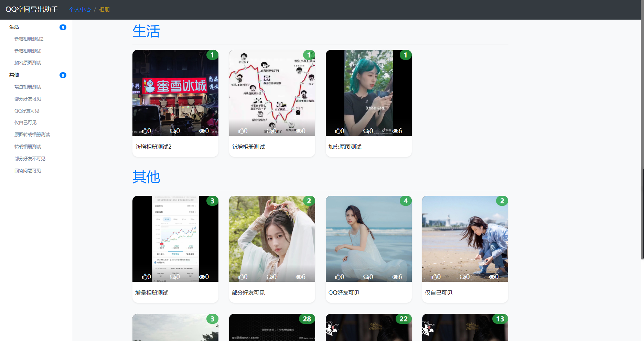Screen dimensions: 644x341
Task: Open the shell-collecting girl album cover
Action: 465,239
